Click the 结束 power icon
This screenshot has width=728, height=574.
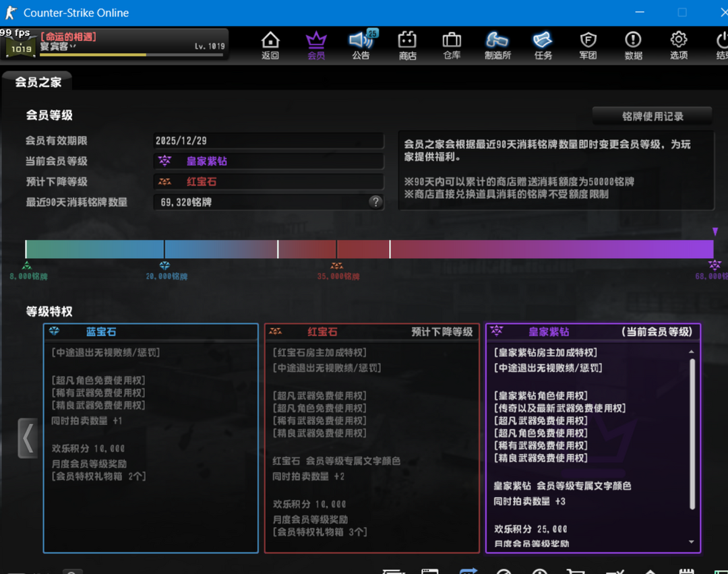pyautogui.click(x=721, y=44)
